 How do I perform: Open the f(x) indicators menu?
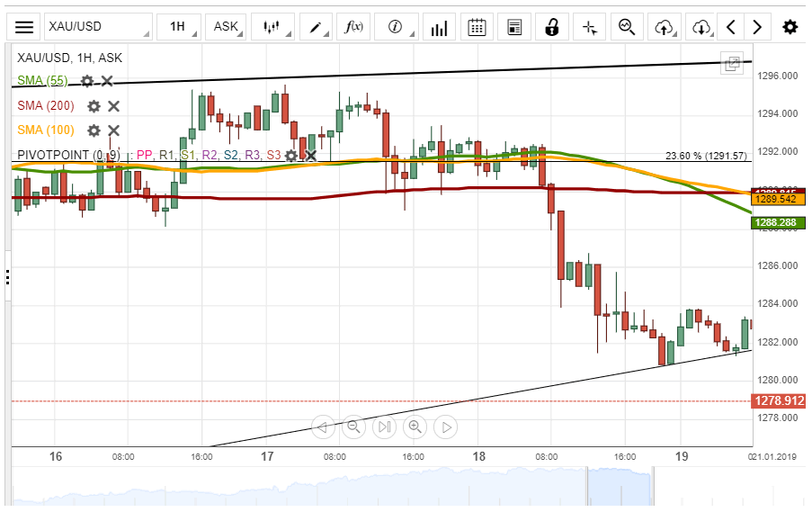click(353, 27)
